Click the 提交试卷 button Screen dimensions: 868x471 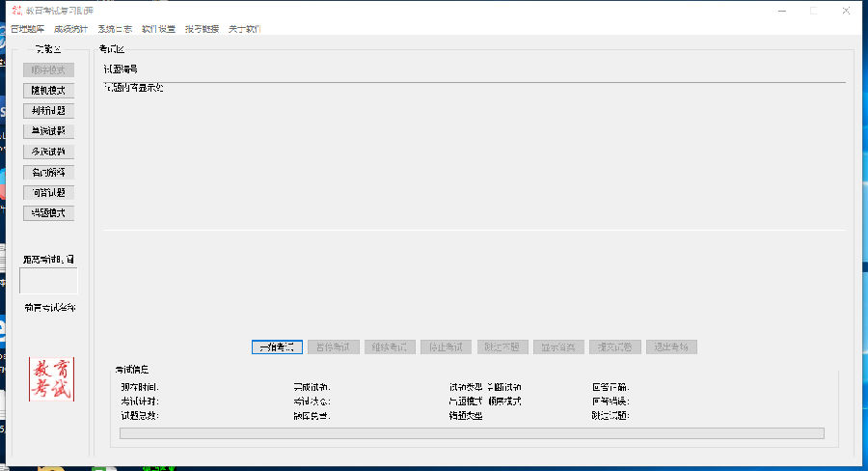(x=613, y=346)
